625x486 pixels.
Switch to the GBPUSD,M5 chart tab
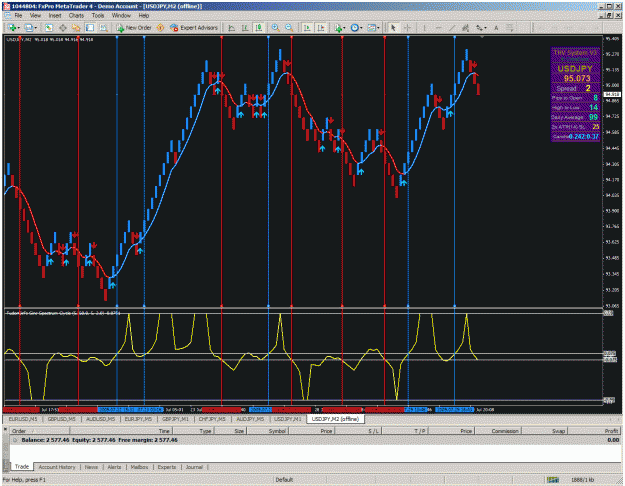click(x=61, y=419)
